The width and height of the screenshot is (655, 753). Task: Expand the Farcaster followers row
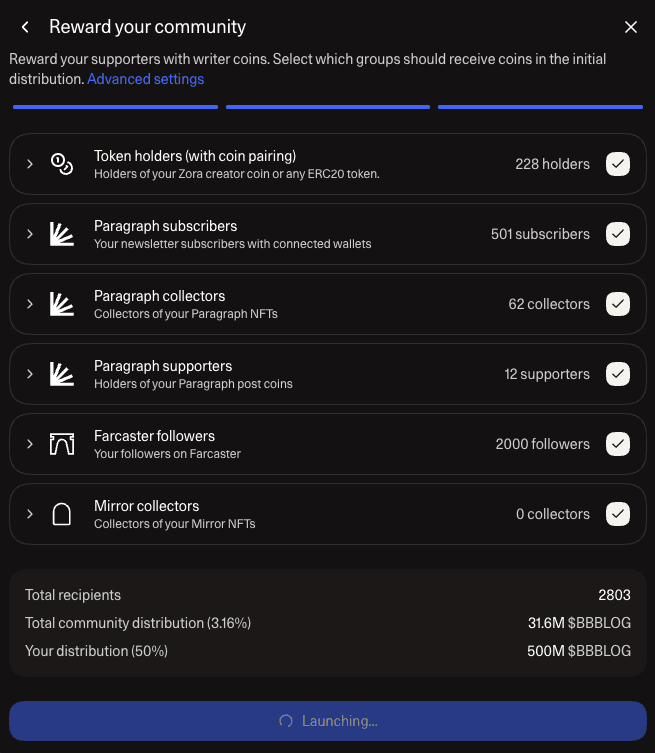(30, 444)
